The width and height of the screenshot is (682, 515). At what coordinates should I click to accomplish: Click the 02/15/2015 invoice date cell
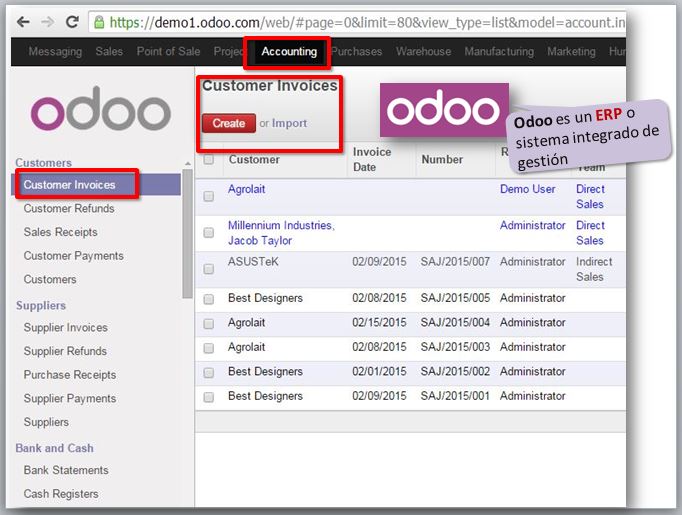(x=379, y=322)
